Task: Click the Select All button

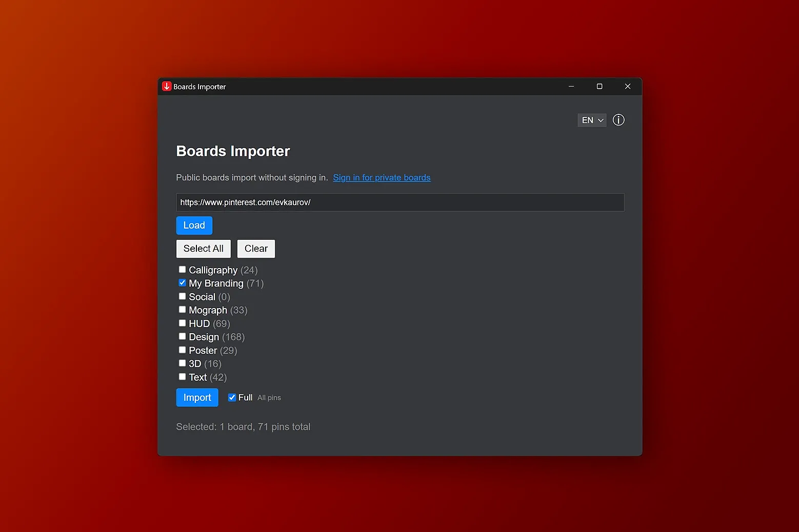Action: tap(204, 249)
